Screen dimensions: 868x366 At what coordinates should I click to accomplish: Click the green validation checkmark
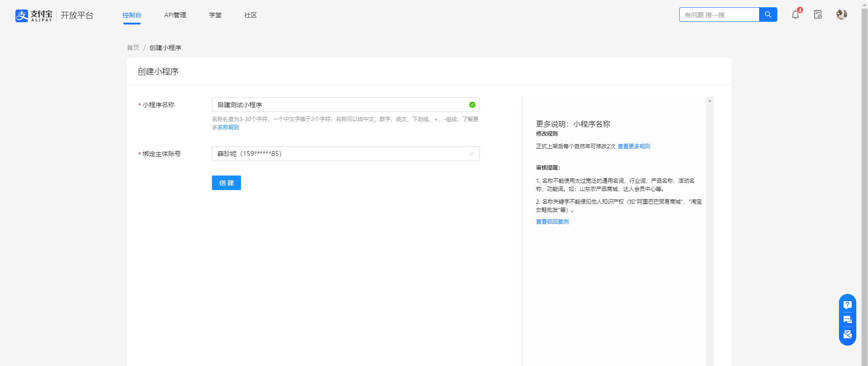point(472,105)
